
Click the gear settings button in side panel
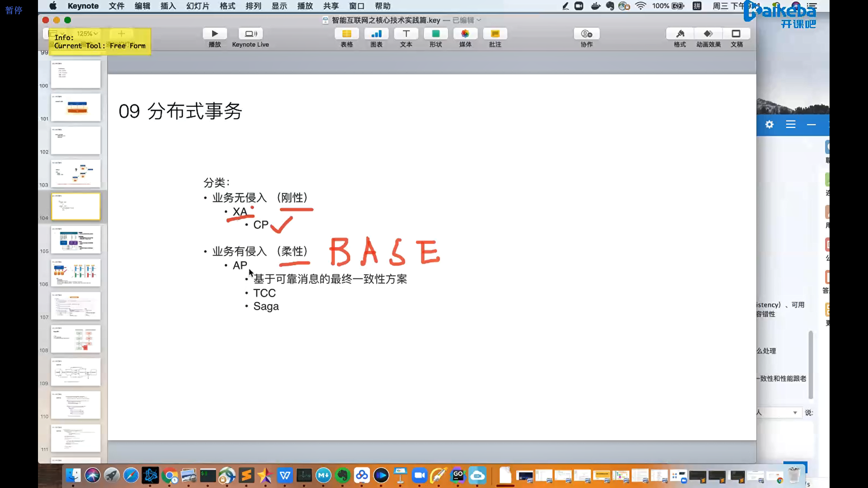769,124
